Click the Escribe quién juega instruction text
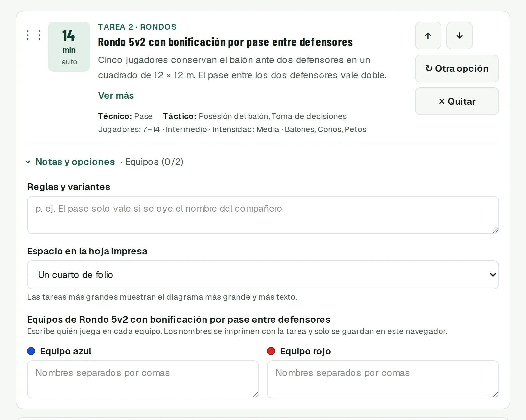This screenshot has width=526, height=420. [x=237, y=331]
